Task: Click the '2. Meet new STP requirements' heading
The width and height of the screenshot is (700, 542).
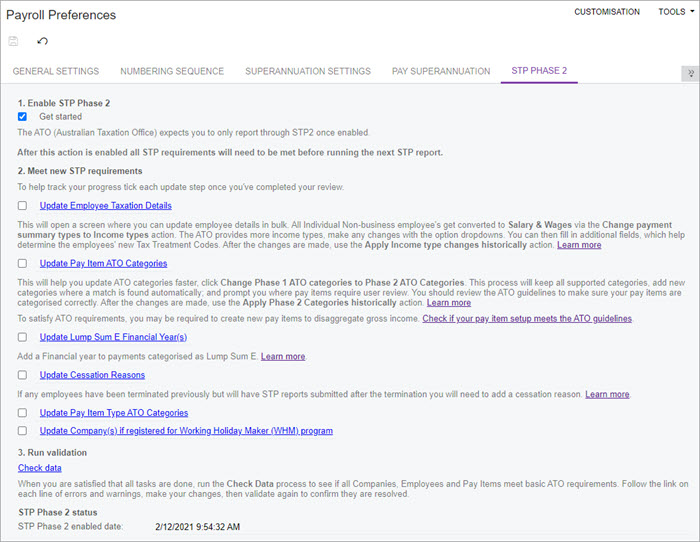Action: click(x=80, y=171)
